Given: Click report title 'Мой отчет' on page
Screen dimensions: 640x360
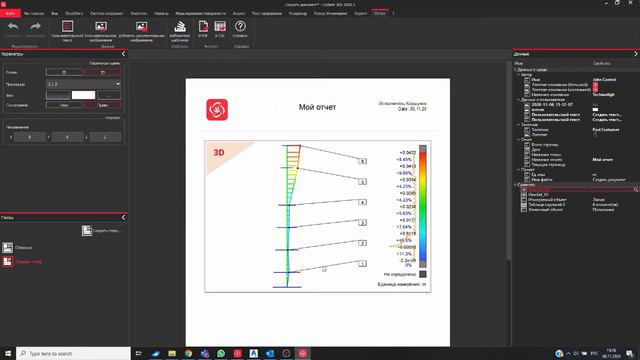Looking at the screenshot, I should coord(317,107).
